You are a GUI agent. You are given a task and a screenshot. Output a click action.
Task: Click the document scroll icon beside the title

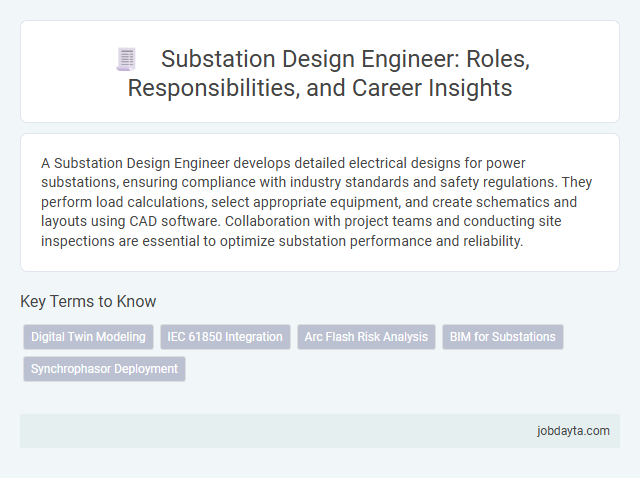click(126, 59)
